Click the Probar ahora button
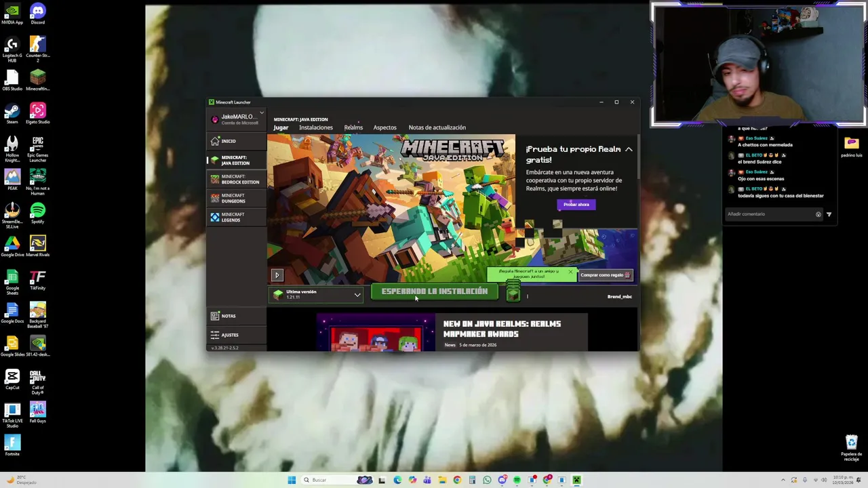This screenshot has height=488, width=868. coord(576,205)
